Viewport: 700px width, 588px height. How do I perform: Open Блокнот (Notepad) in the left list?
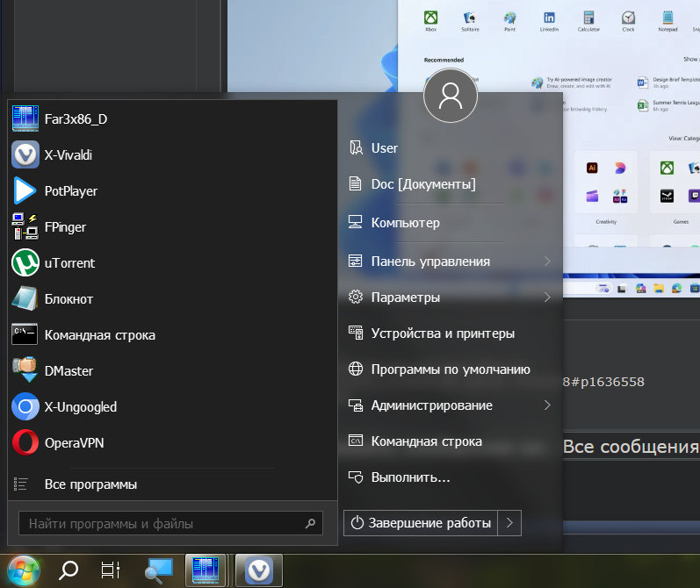pyautogui.click(x=172, y=299)
